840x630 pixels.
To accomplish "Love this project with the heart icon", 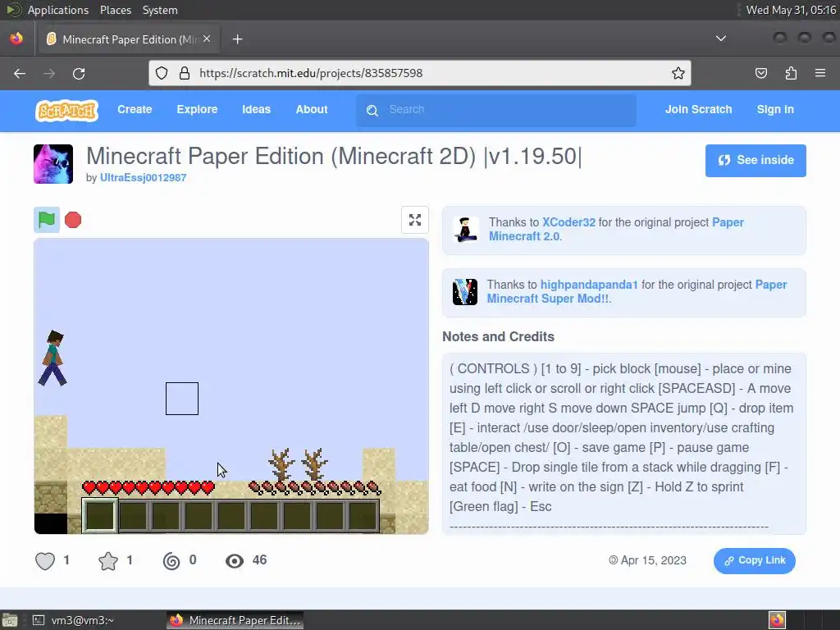I will 45,561.
